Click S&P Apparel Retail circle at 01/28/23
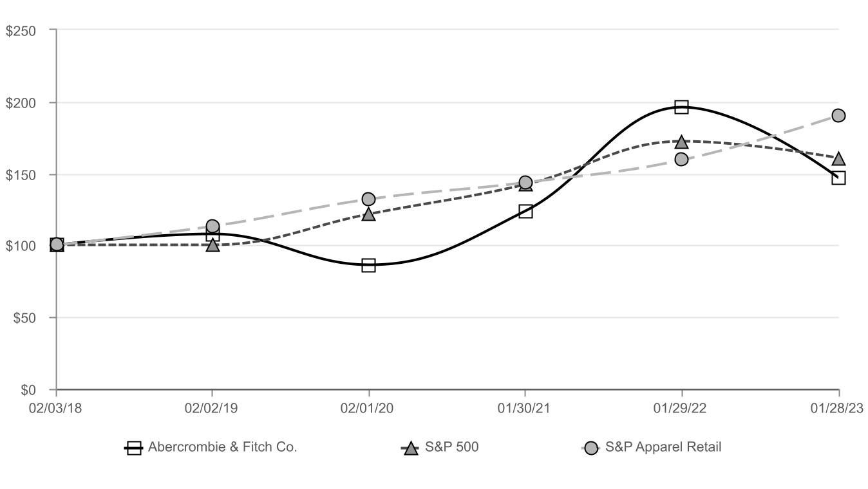 click(838, 115)
